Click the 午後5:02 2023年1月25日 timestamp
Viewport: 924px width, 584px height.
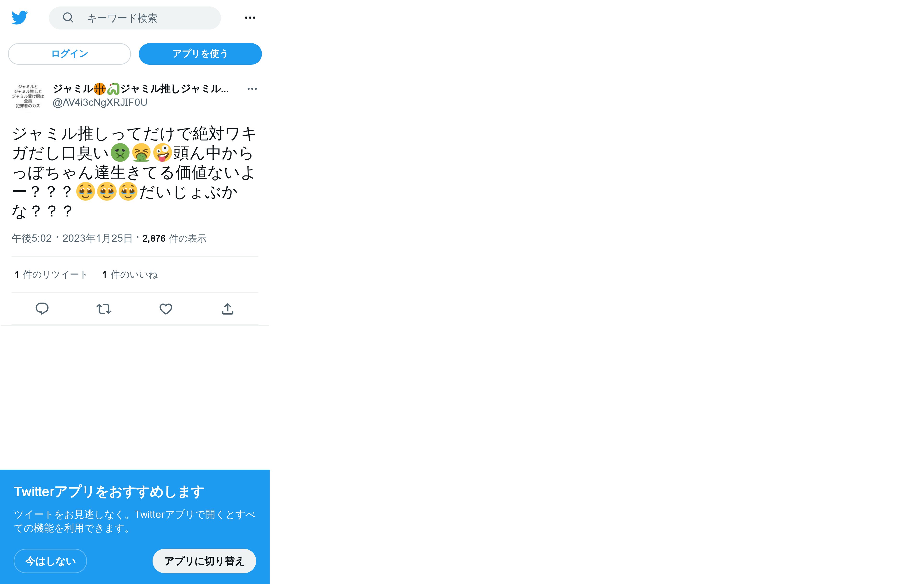point(72,238)
